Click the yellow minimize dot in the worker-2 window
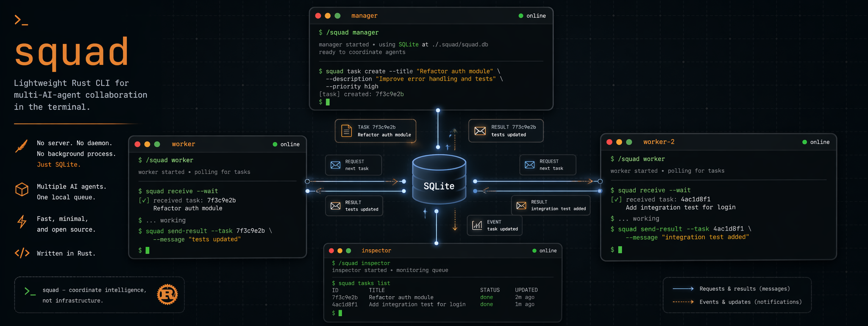This screenshot has width=868, height=326. pos(619,142)
